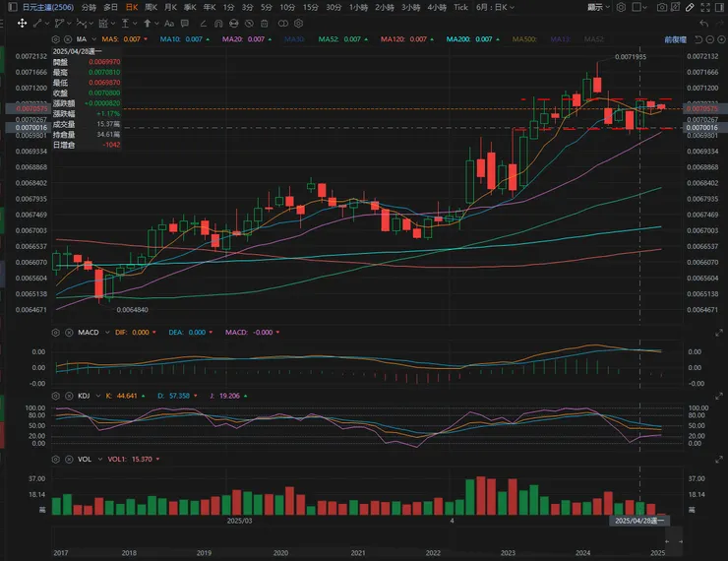728x561 pixels.
Task: Select the 30分 timeframe tab
Action: point(334,7)
